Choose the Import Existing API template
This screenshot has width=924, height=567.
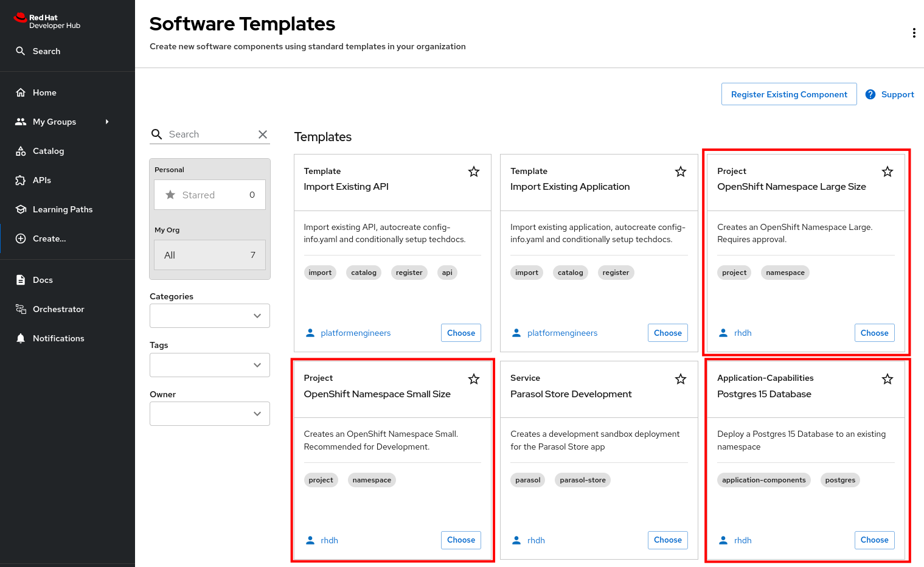pyautogui.click(x=461, y=333)
